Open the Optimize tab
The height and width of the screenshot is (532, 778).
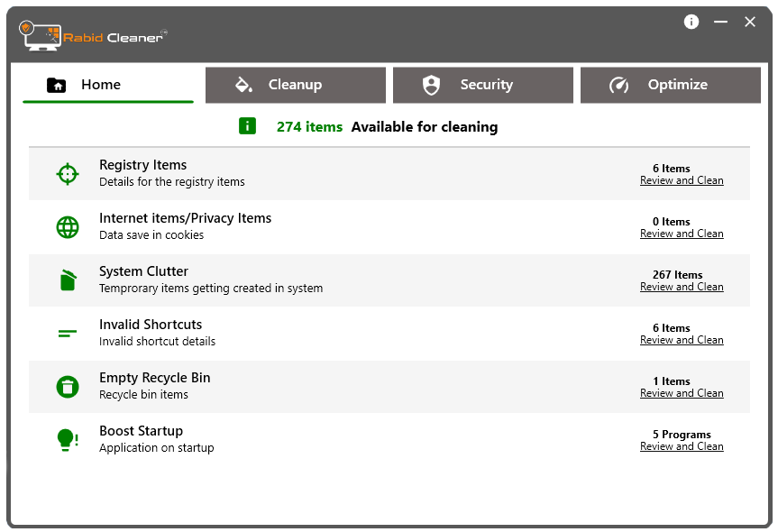671,85
